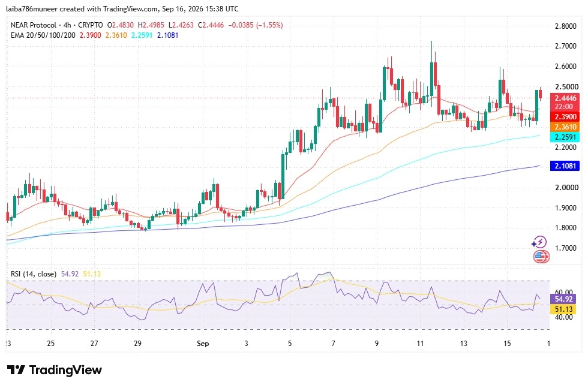Click the 2.7000 price axis label

(x=565, y=46)
